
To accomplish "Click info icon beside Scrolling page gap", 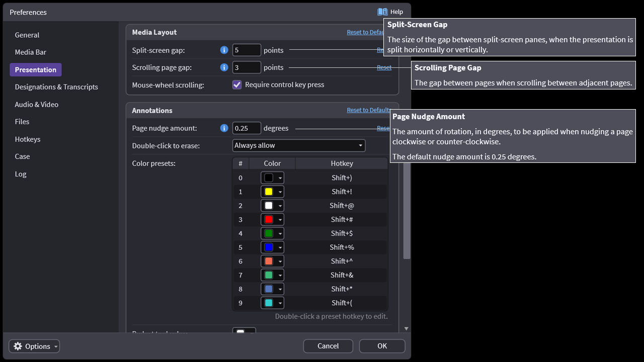I will (224, 67).
